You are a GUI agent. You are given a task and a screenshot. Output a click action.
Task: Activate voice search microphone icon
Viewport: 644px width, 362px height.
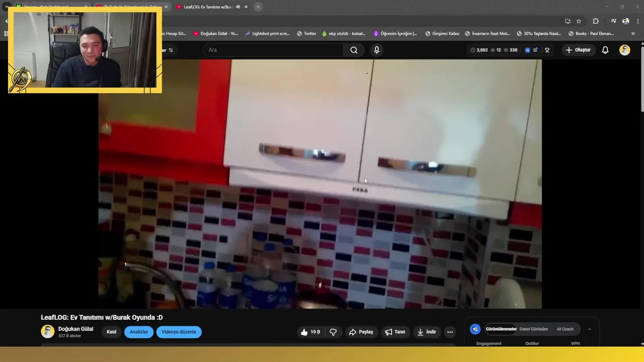click(x=376, y=50)
